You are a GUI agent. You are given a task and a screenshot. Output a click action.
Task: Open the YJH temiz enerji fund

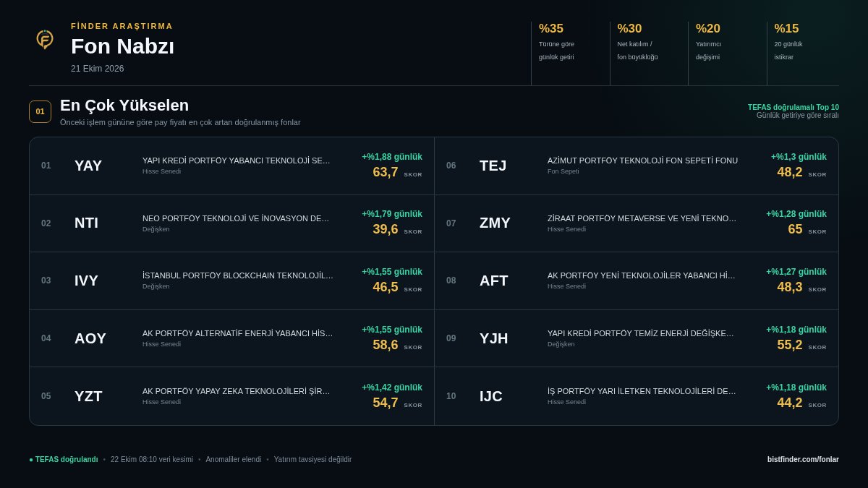pos(637,338)
